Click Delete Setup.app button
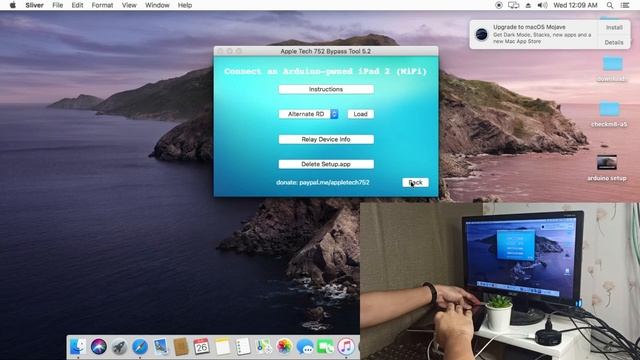 click(x=326, y=164)
